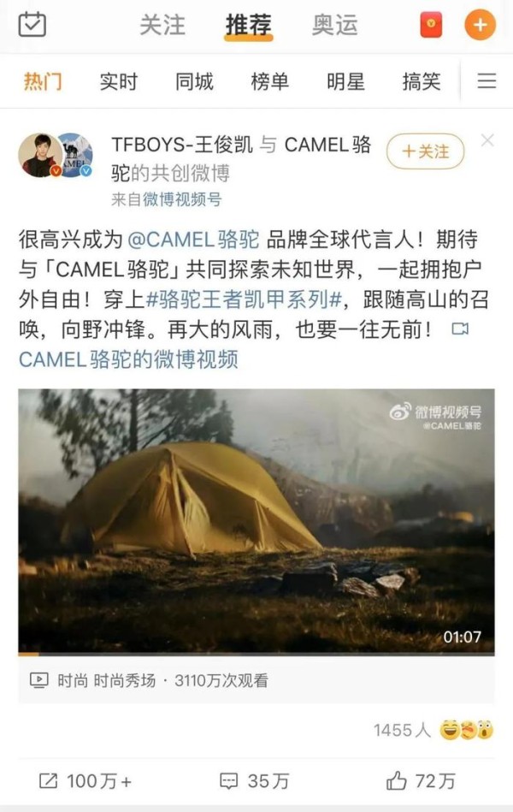
Task: Dismiss the post with the X icon
Action: click(487, 140)
